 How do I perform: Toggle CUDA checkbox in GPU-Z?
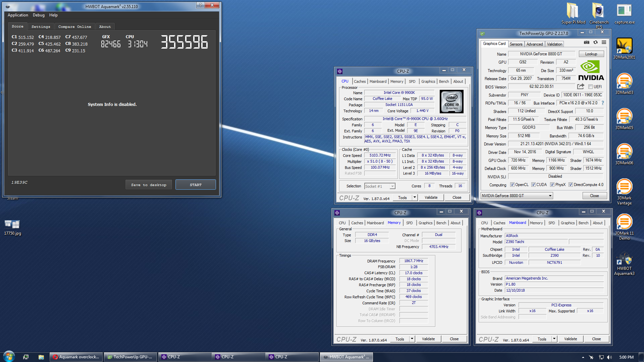[533, 185]
